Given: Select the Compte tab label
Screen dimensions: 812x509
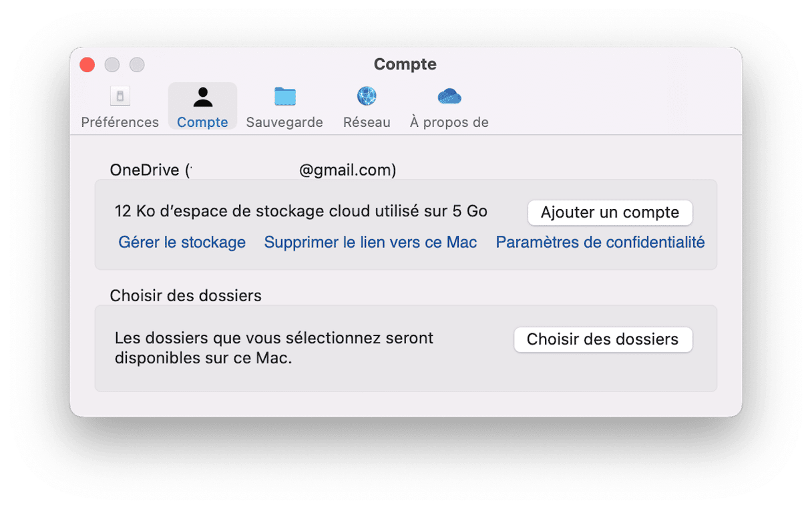Looking at the screenshot, I should coord(202,122).
